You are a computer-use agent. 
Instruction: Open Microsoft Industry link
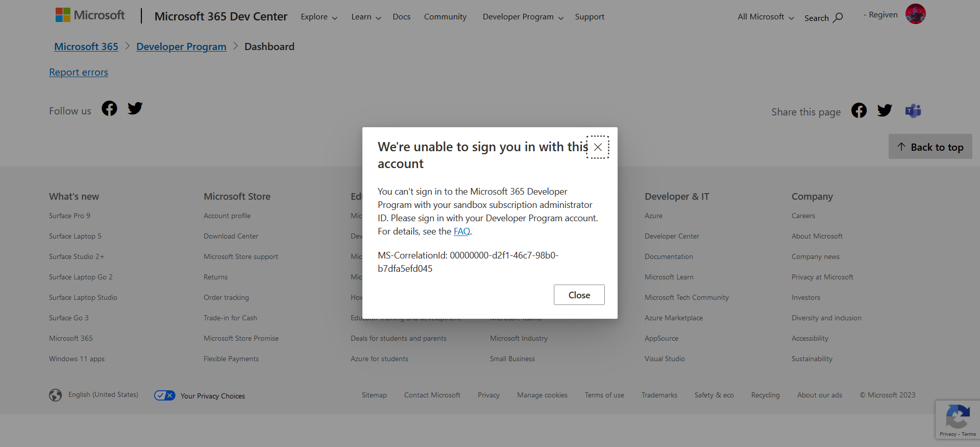coord(519,338)
